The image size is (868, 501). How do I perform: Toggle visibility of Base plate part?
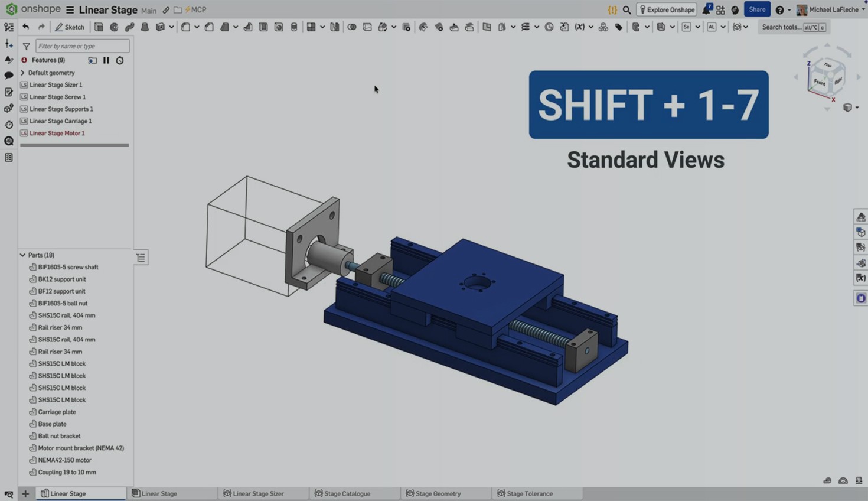32,424
